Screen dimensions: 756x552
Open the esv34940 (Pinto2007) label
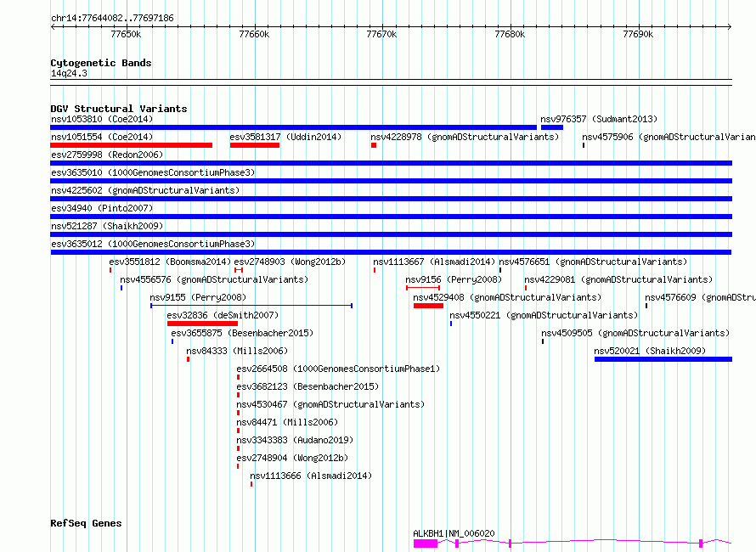(102, 208)
